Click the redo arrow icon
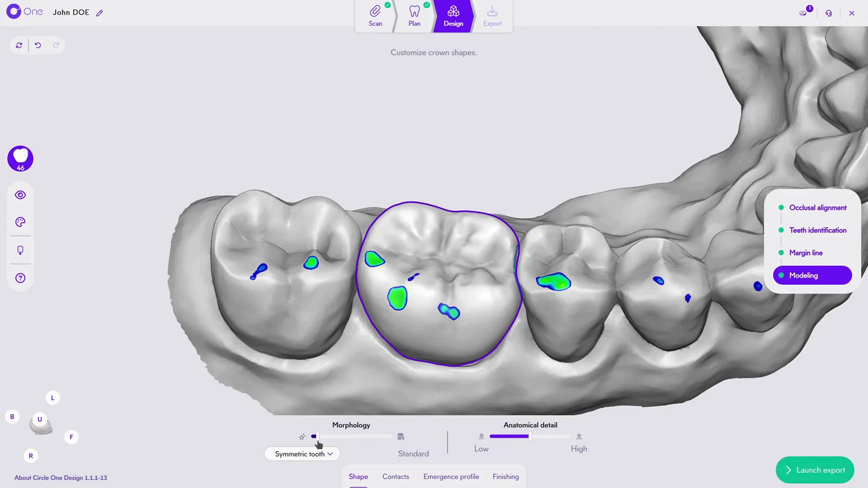 tap(56, 45)
